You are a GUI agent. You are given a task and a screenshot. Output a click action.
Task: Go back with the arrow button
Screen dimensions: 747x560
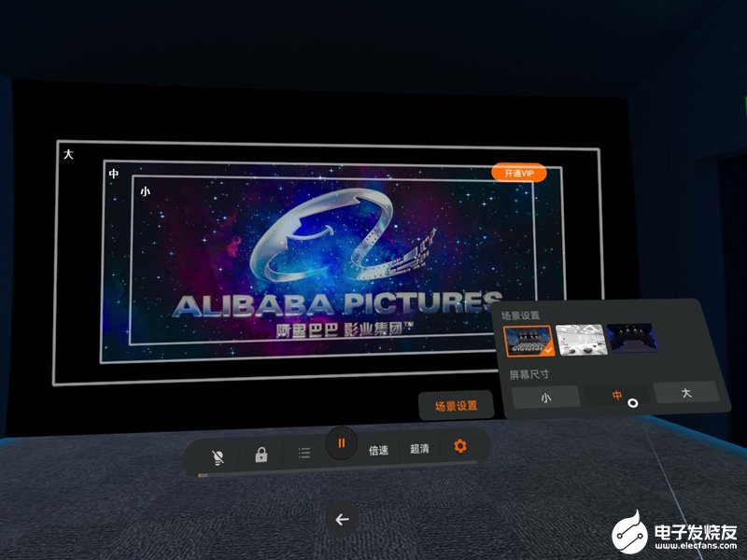342,520
